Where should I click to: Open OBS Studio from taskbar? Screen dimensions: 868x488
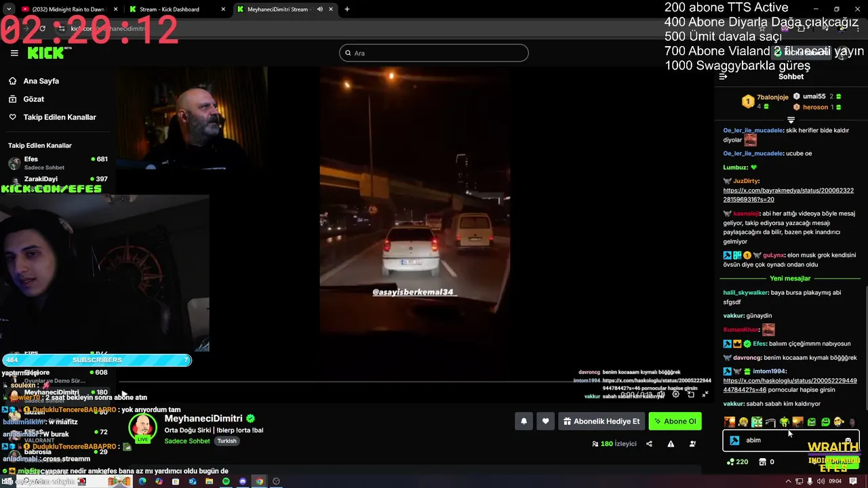(x=276, y=481)
